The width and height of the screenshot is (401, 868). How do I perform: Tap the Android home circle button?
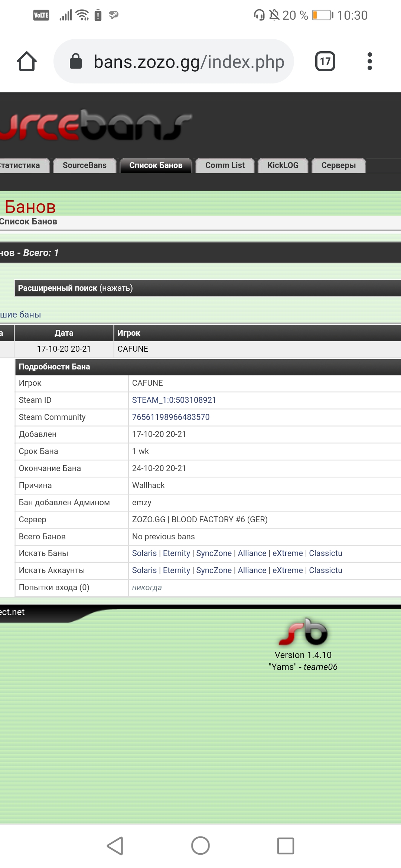point(200,846)
